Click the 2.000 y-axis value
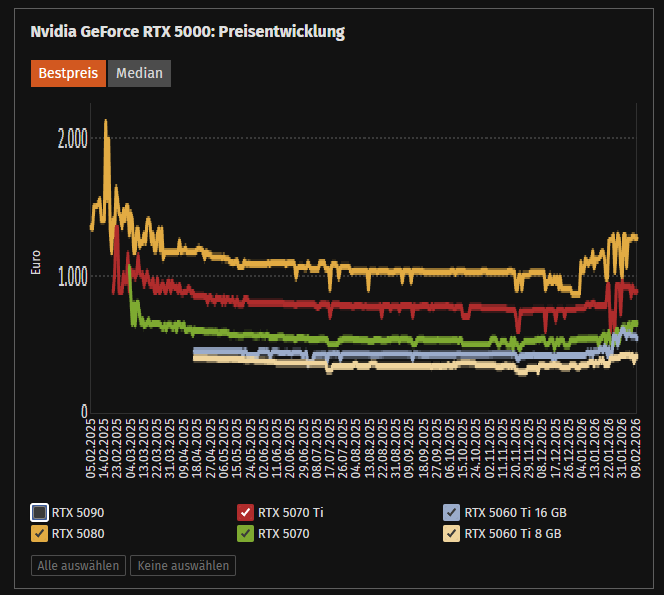This screenshot has width=664, height=595. 72,138
